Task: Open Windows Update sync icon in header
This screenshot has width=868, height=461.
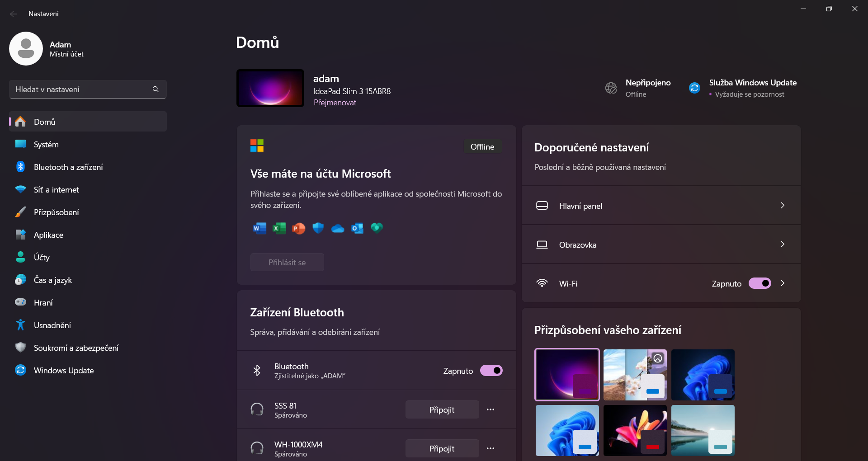Action: point(694,88)
